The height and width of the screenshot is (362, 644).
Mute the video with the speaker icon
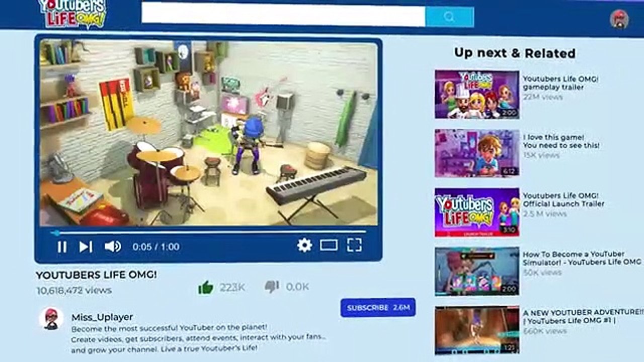click(x=113, y=246)
